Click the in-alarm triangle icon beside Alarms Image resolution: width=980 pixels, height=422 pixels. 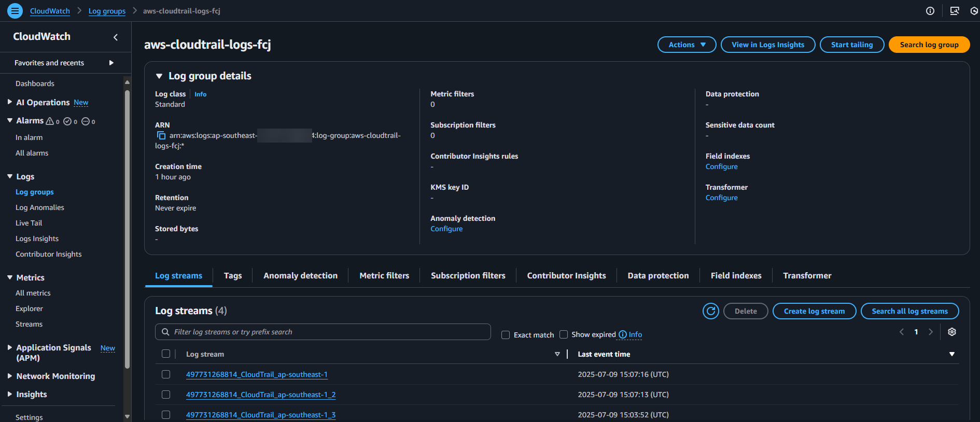tap(50, 121)
